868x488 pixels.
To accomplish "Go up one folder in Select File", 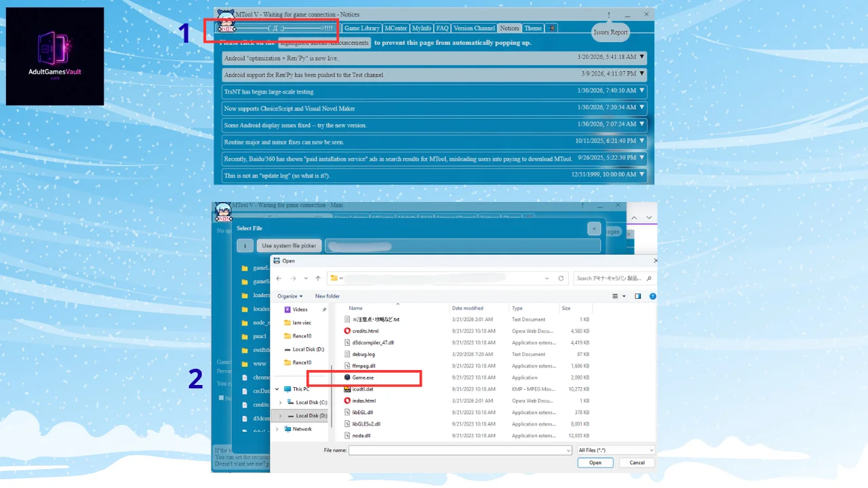I will [x=245, y=246].
